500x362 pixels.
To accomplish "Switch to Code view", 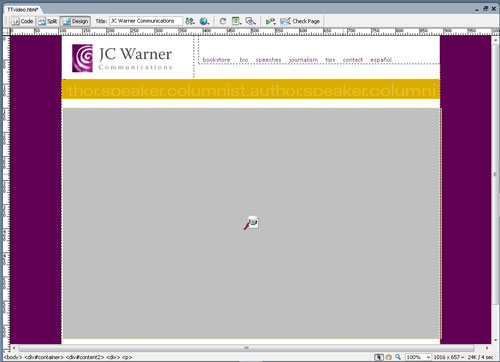I will click(x=22, y=21).
